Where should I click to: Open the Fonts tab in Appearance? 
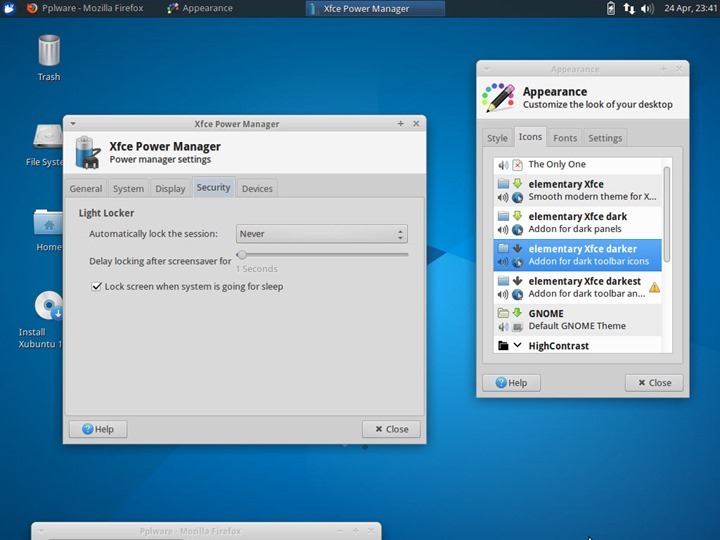[x=565, y=138]
